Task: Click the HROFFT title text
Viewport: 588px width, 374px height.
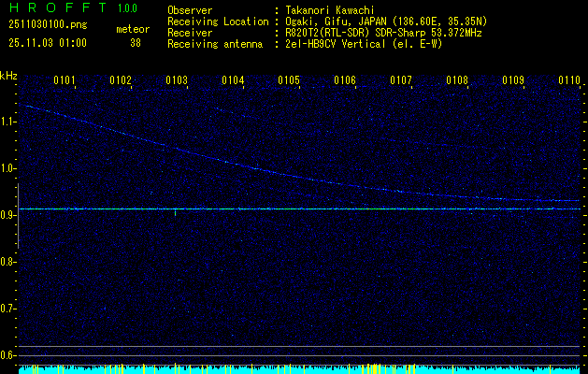Action: point(55,10)
